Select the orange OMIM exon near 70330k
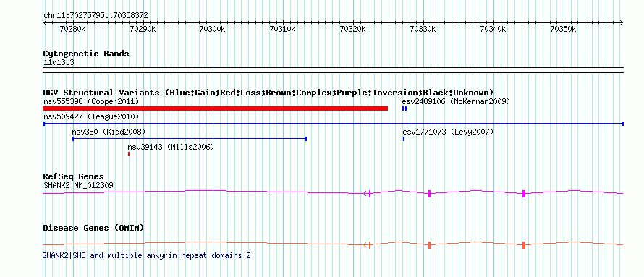644x277 pixels. coord(429,245)
